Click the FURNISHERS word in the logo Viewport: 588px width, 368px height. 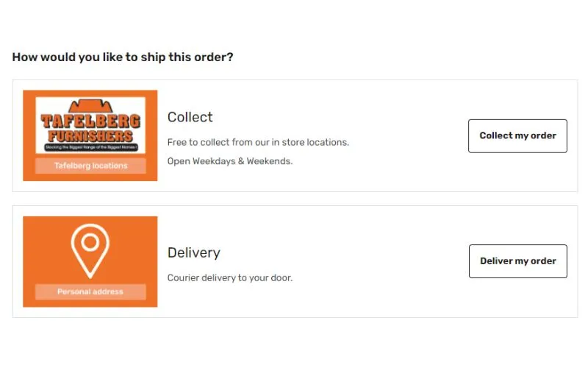90,136
